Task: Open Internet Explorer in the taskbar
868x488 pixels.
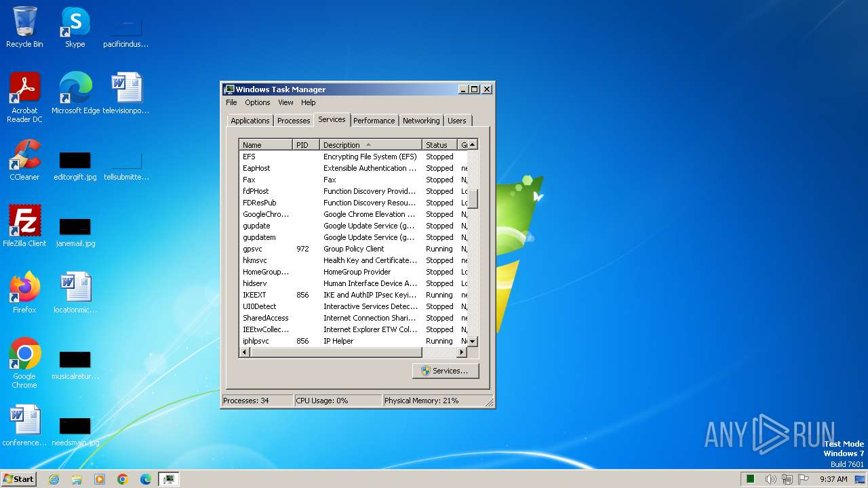Action: pyautogui.click(x=54, y=479)
